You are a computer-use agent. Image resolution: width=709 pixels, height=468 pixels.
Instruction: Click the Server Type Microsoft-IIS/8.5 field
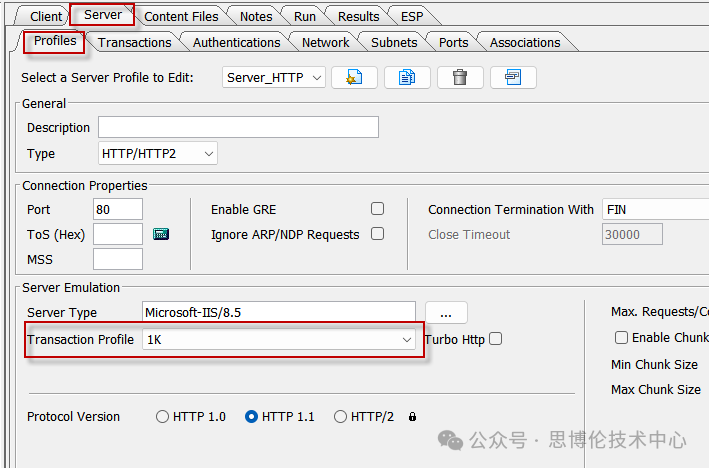(279, 312)
